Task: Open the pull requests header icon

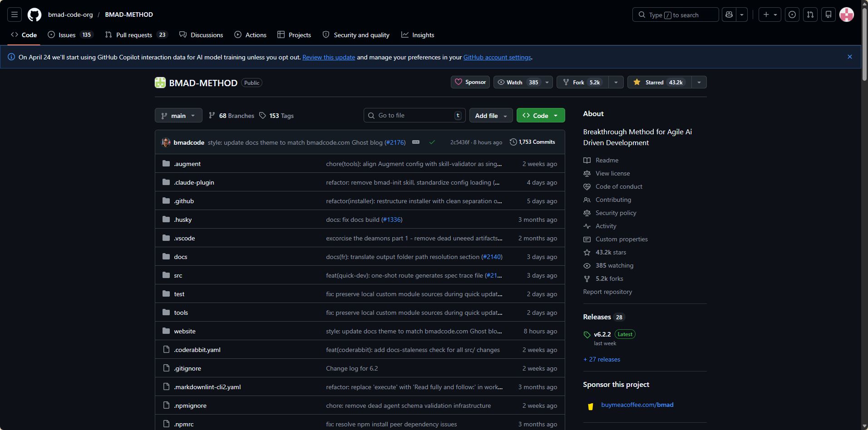Action: 810,15
